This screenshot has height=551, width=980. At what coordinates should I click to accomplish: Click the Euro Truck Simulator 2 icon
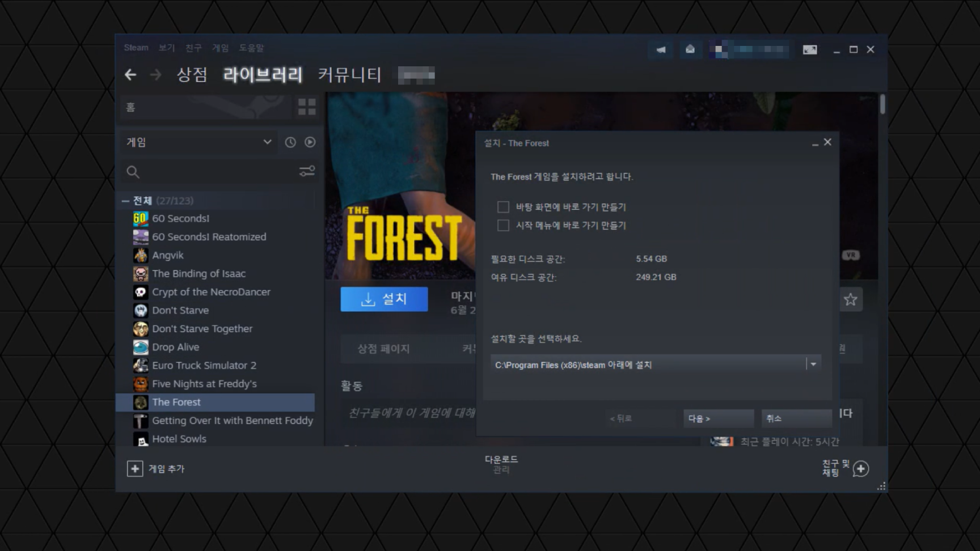point(141,366)
